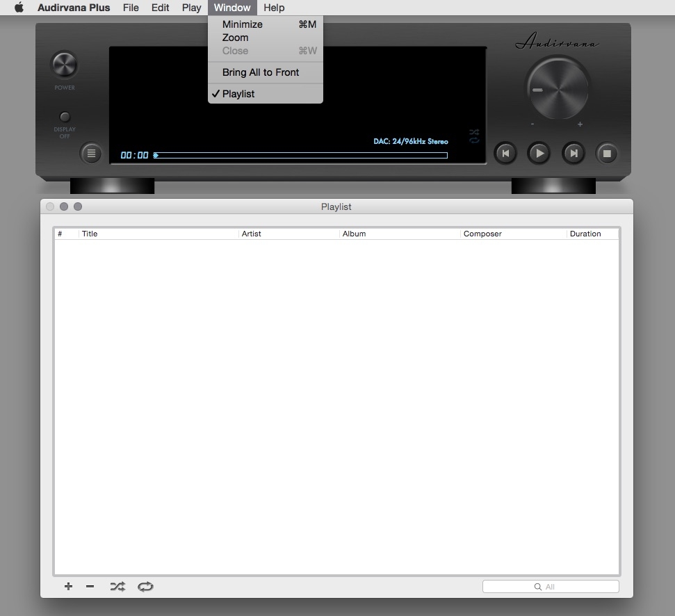Sort playlist by Title column
The height and width of the screenshot is (616, 675).
pos(159,234)
